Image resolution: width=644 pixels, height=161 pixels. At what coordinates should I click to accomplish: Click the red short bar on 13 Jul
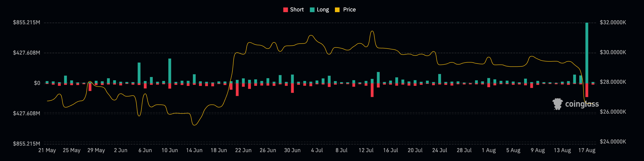372,90
